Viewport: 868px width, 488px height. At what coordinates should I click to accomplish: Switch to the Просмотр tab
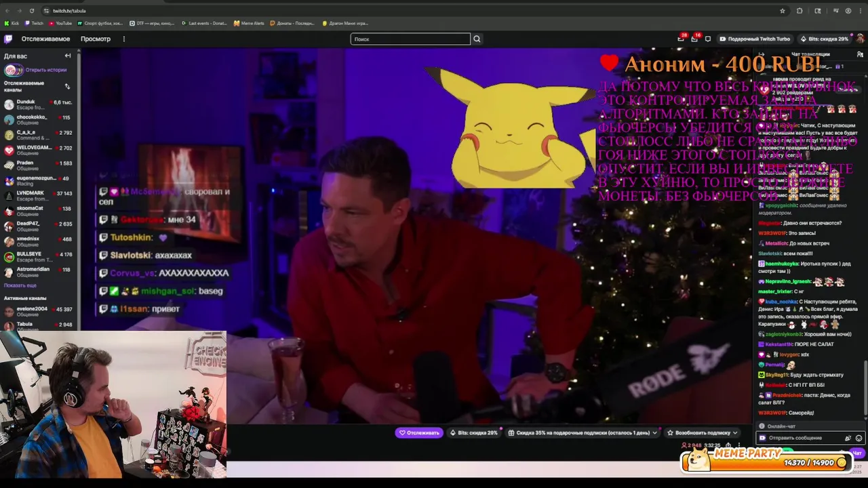[x=96, y=39]
